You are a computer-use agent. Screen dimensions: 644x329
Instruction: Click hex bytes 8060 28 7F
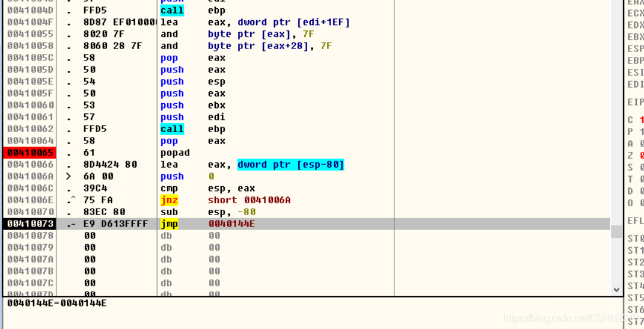point(113,46)
